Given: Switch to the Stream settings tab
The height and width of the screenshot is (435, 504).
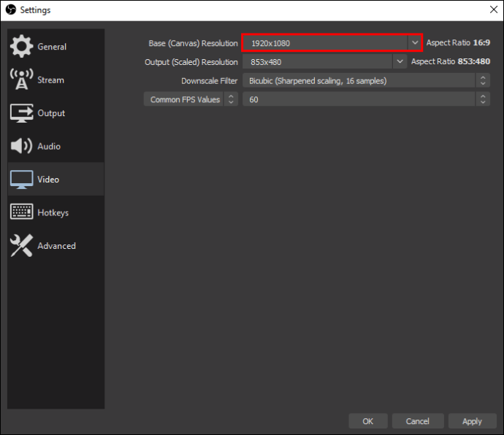Looking at the screenshot, I should pos(56,80).
